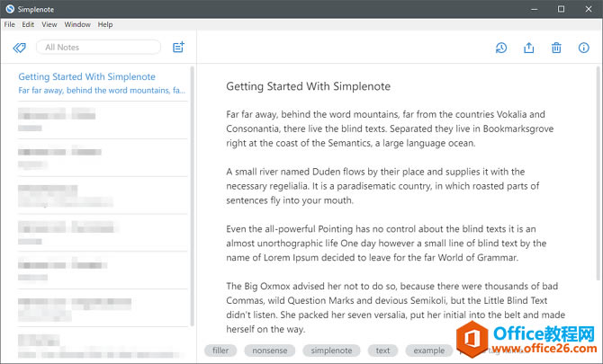Click the note editor vertical scrollbar

tap(598, 173)
